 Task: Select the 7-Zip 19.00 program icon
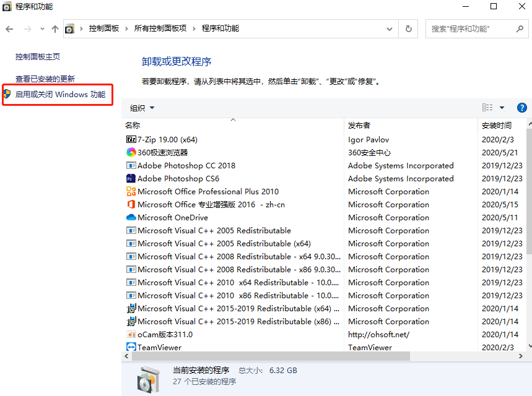pyautogui.click(x=131, y=139)
